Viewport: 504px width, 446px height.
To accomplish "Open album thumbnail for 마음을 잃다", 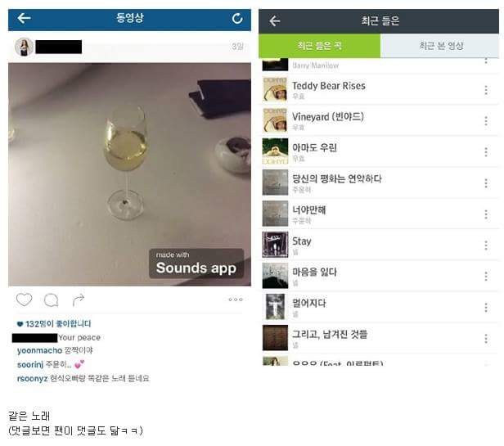I will pos(275,276).
